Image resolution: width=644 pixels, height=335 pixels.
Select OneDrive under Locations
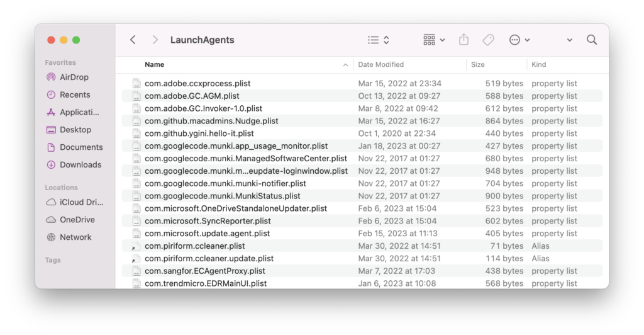click(x=77, y=220)
